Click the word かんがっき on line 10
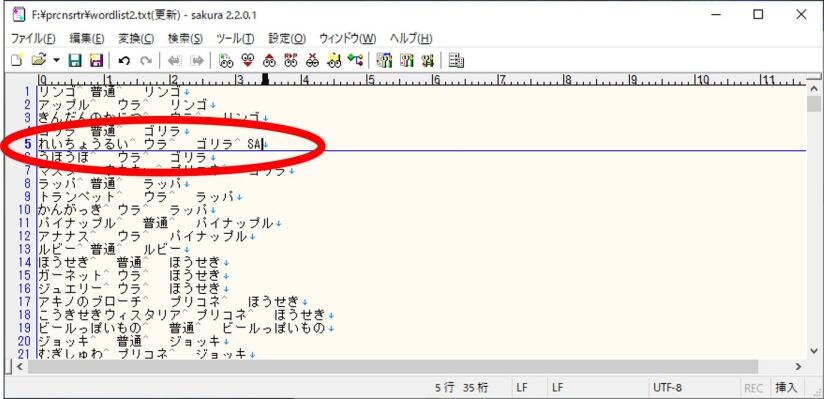The image size is (824, 399). coord(70,210)
